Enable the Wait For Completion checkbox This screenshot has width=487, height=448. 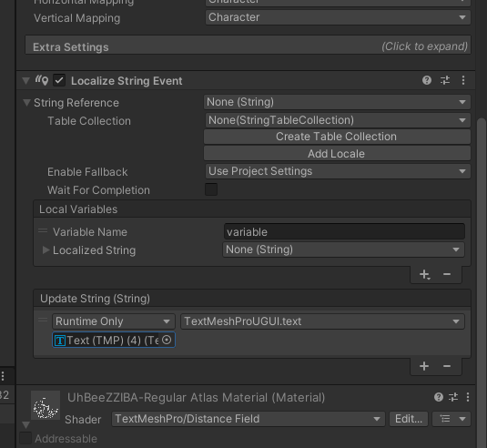coord(211,189)
